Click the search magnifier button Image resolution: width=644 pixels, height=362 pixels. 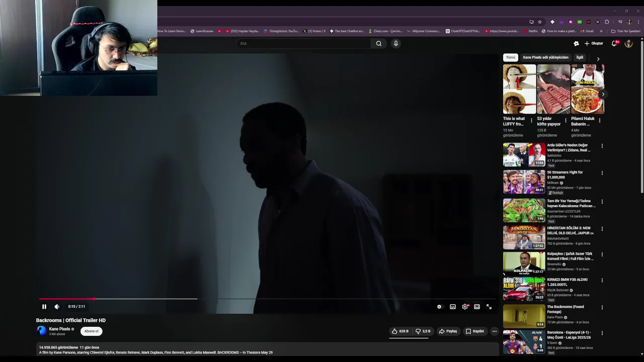point(378,43)
